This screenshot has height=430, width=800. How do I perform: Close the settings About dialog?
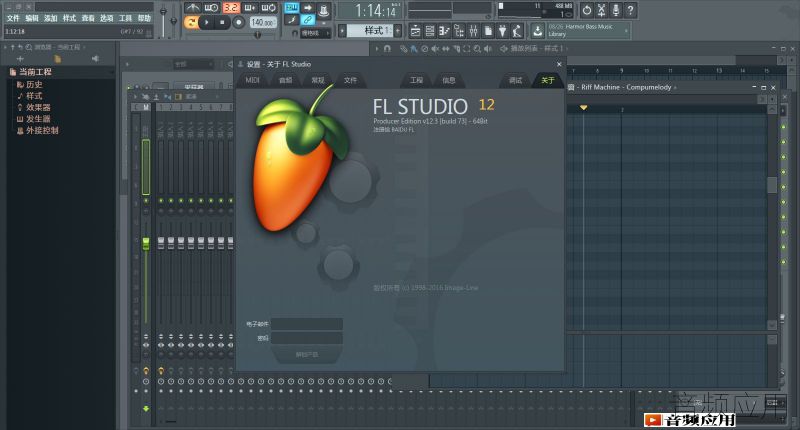click(x=559, y=64)
